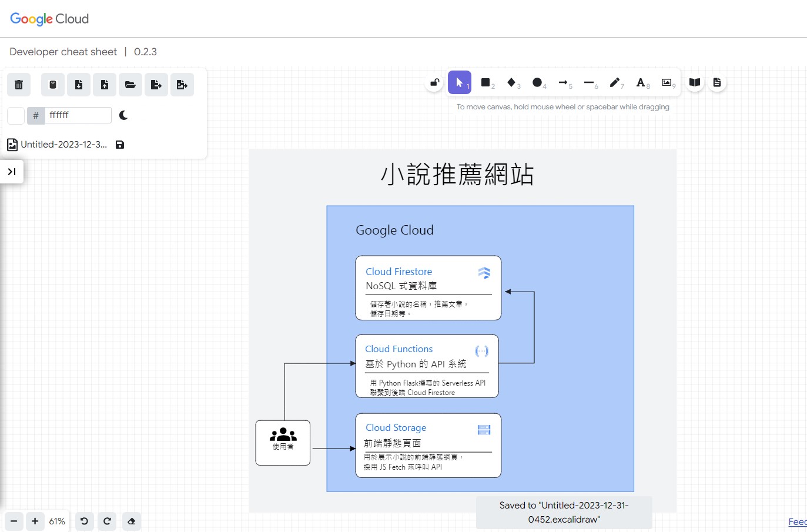Select the Pencil draw tool
Image resolution: width=807 pixels, height=532 pixels.
pos(615,82)
